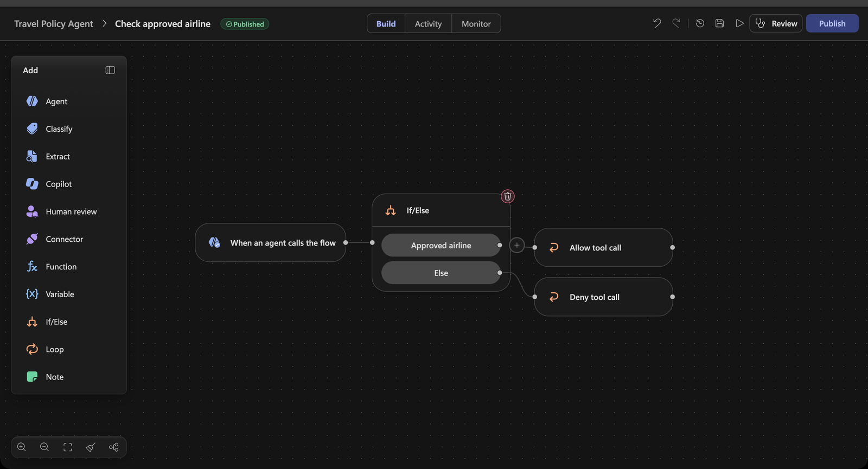Clean up canvas with broom icon

(x=91, y=447)
